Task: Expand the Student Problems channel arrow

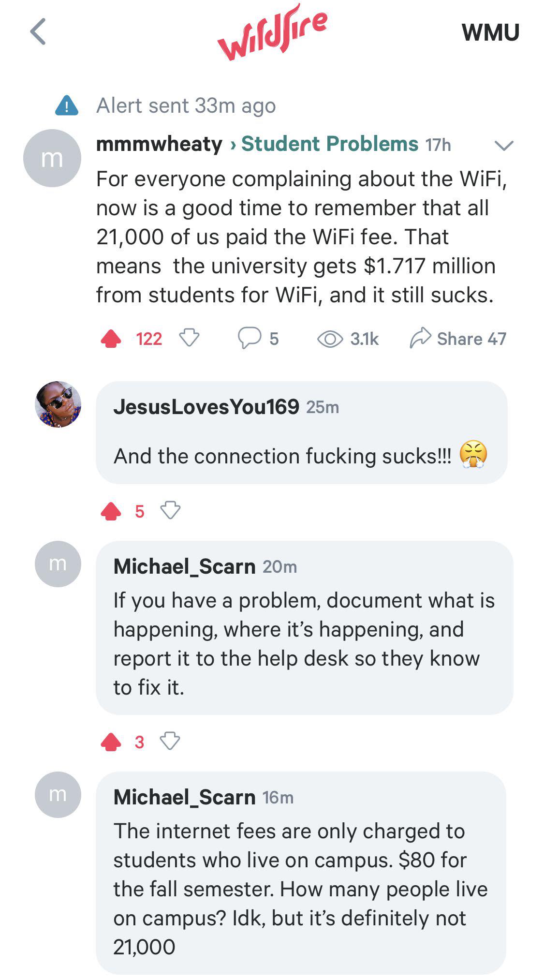Action: 504,145
